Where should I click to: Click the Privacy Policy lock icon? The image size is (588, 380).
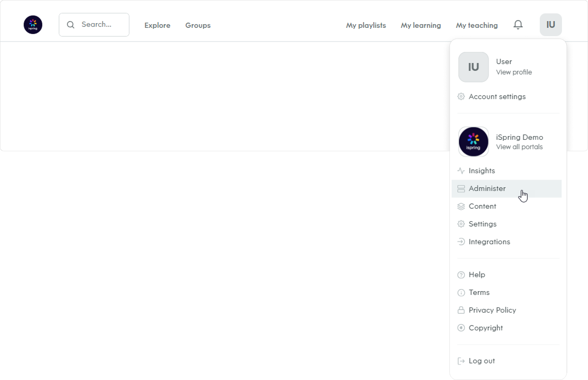pos(461,310)
